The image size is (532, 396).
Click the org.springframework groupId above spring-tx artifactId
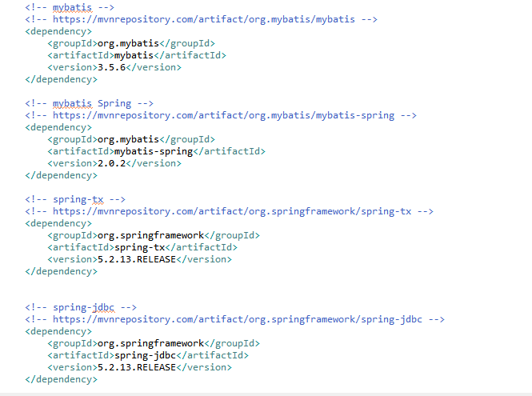click(154, 235)
